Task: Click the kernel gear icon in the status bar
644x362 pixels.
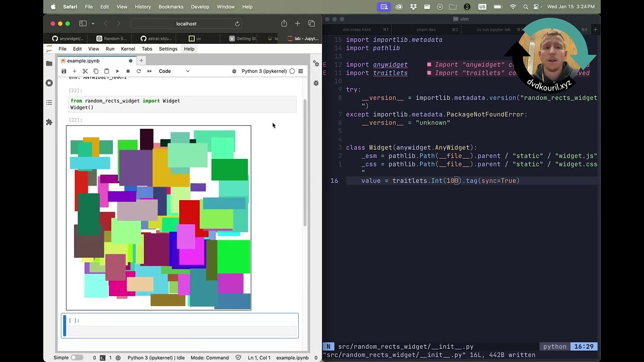Action: pos(118,357)
